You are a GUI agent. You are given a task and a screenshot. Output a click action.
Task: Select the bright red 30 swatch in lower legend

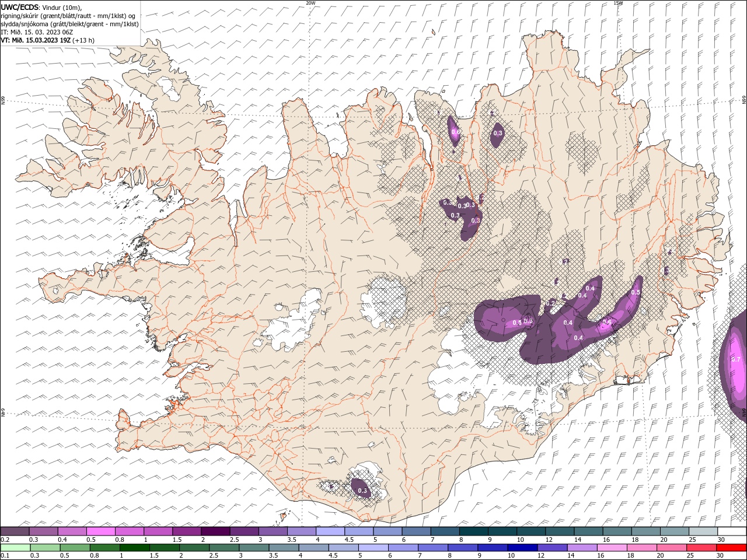[732, 548]
